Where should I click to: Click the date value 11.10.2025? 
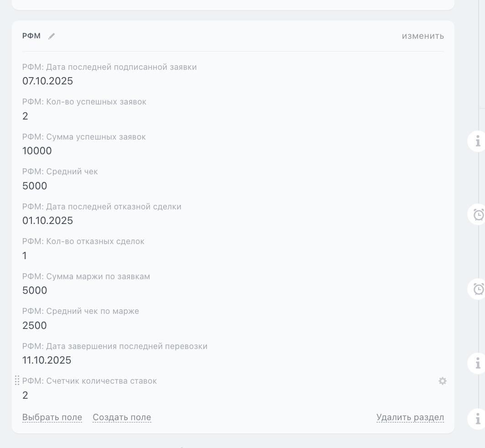pos(46,360)
